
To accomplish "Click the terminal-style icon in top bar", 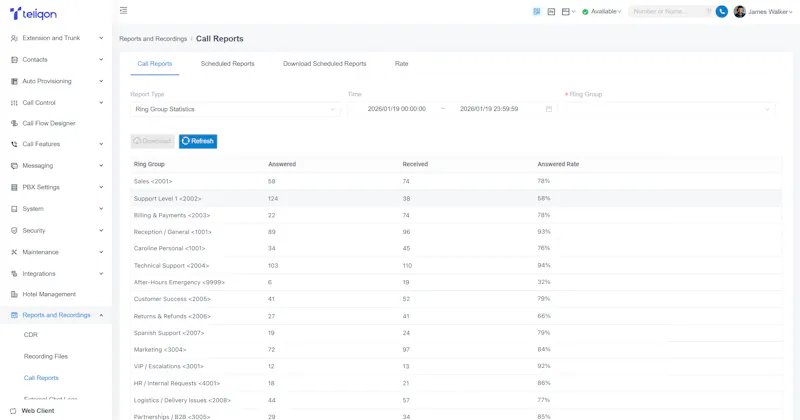I will pyautogui.click(x=551, y=11).
